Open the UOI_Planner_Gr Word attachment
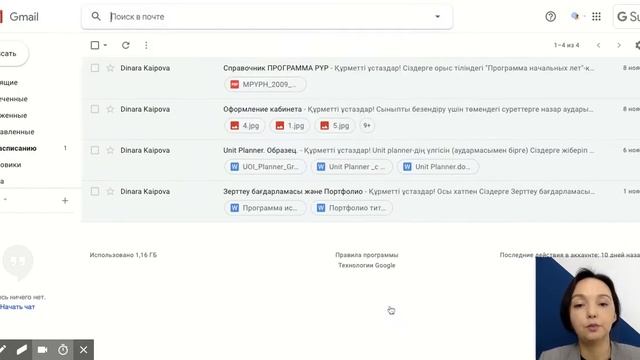 265,167
